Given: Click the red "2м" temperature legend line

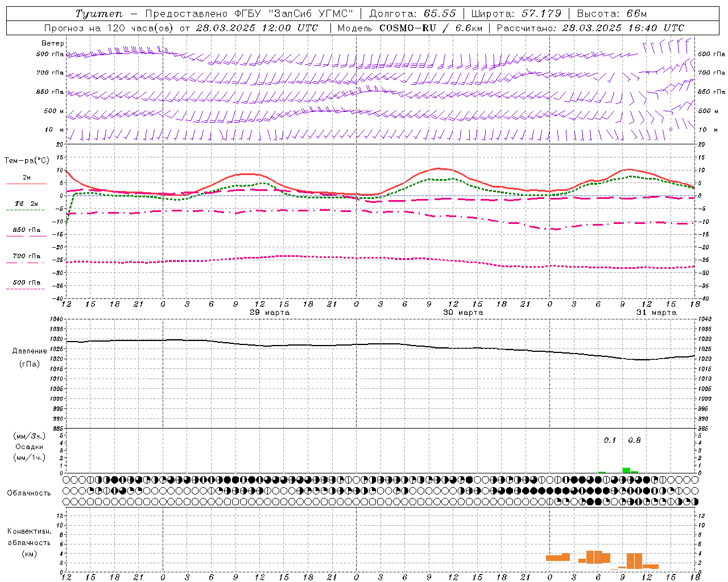Looking at the screenshot, I should (x=26, y=184).
